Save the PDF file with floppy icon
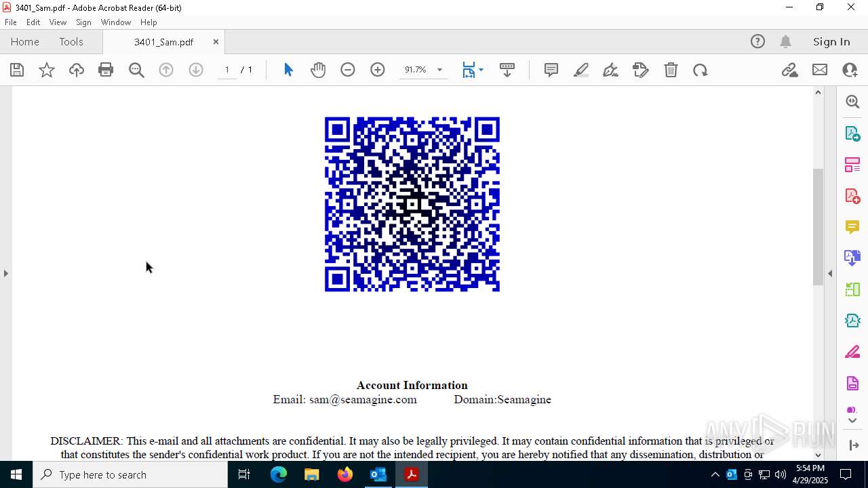This screenshot has width=868, height=488. point(17,70)
